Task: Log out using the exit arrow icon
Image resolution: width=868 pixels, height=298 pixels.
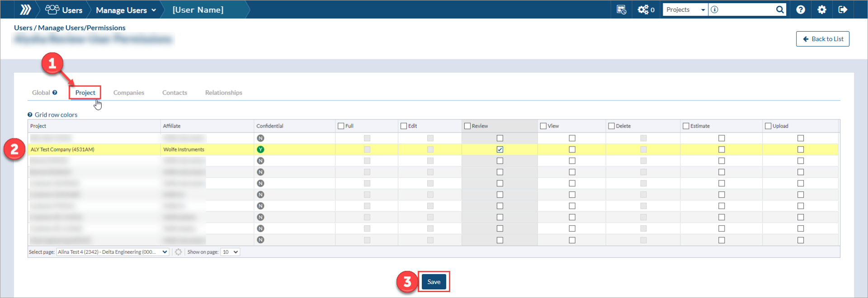Action: (x=843, y=9)
